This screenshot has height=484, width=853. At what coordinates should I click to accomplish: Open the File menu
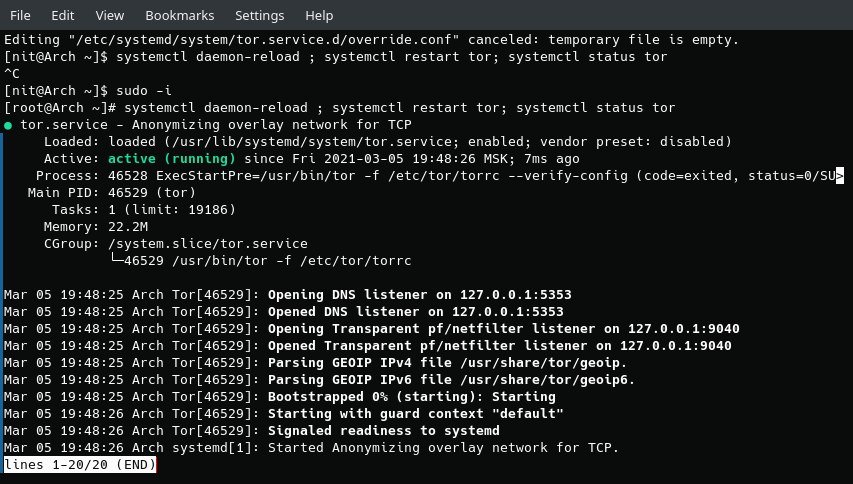coord(20,16)
